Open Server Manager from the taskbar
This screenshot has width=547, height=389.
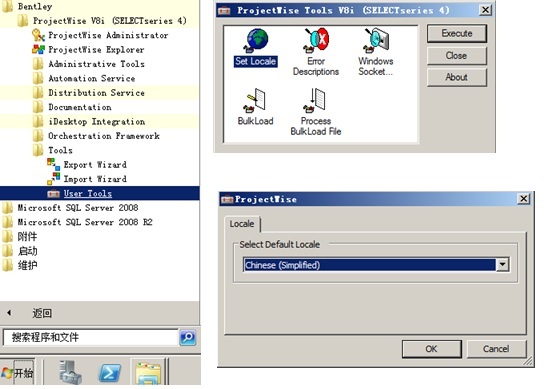tap(71, 373)
